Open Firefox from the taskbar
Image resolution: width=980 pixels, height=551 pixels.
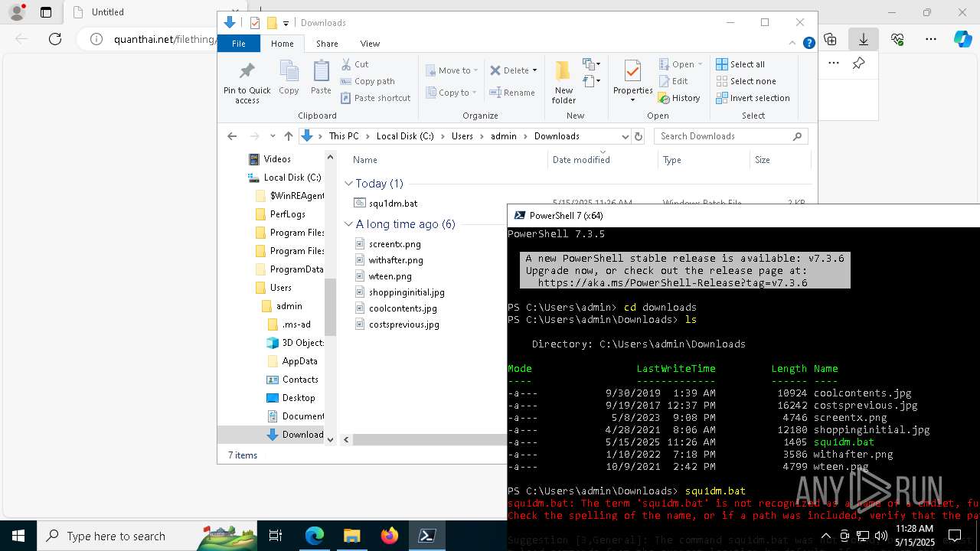click(390, 536)
